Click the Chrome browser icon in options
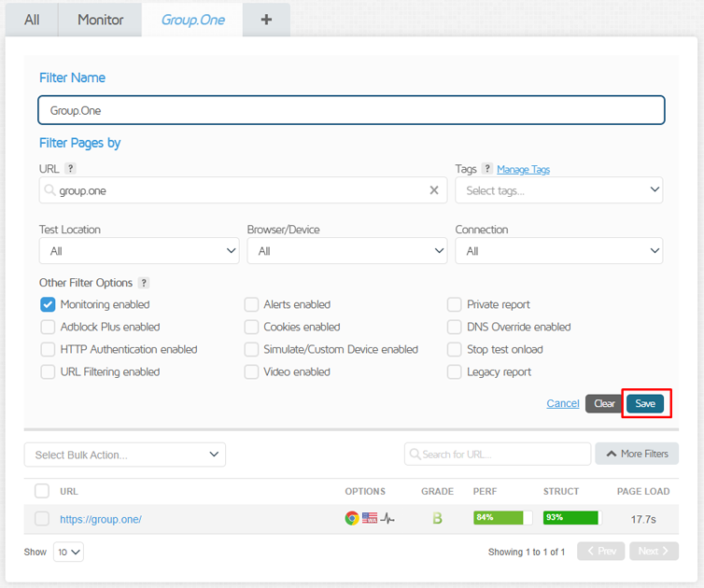 click(x=352, y=518)
